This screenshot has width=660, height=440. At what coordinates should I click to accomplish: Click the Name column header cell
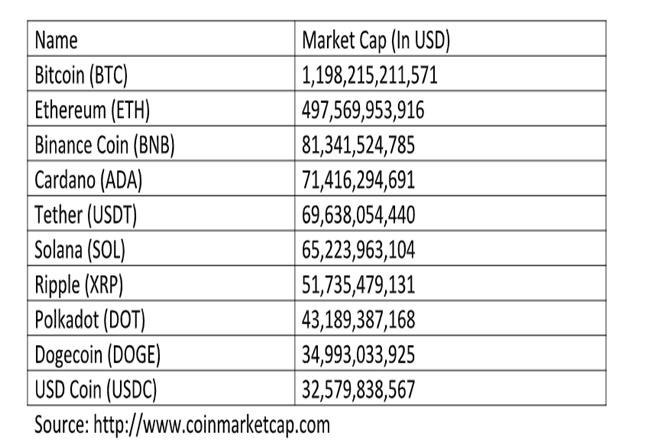click(56, 41)
